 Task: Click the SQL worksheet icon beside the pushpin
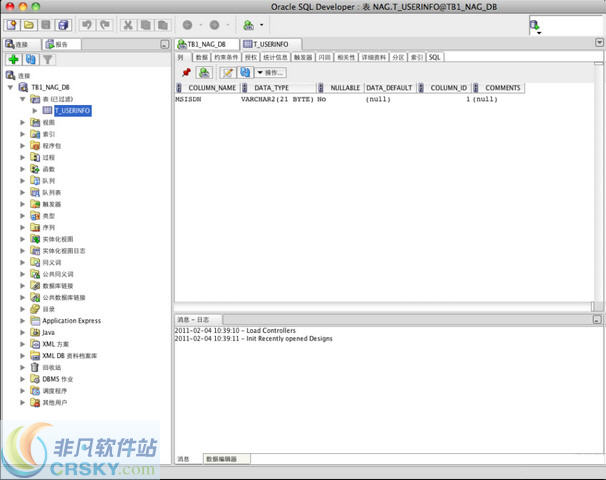(x=204, y=72)
